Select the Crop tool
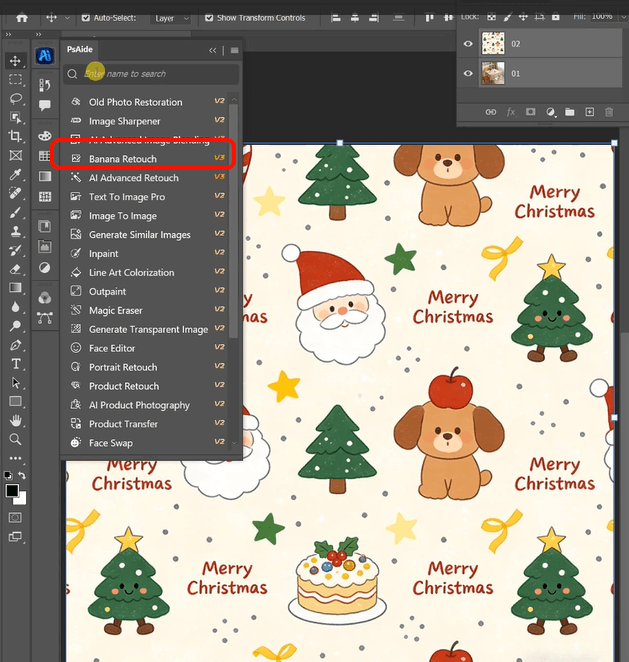Viewport: 629px width, 662px height. (15, 136)
